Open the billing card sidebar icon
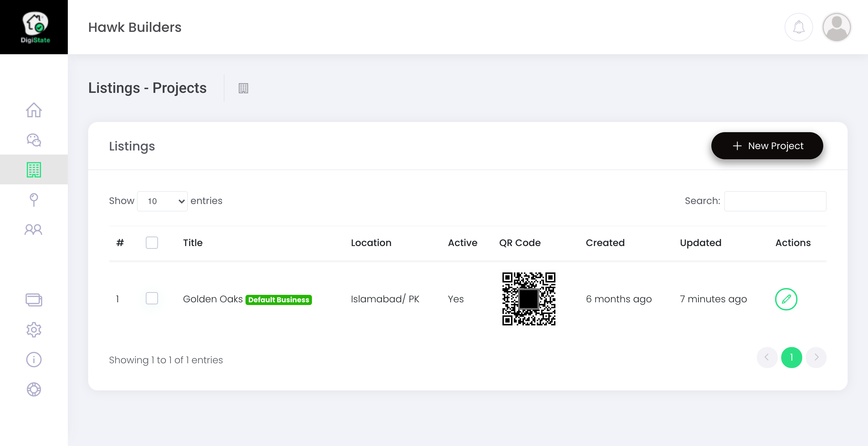The height and width of the screenshot is (446, 868). [x=34, y=300]
